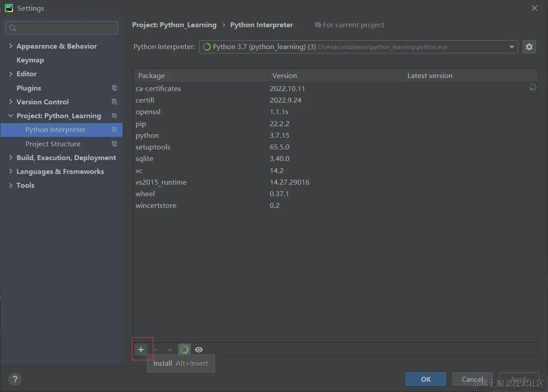Select the pip package row
The width and height of the screenshot is (548, 392).
click(335, 124)
